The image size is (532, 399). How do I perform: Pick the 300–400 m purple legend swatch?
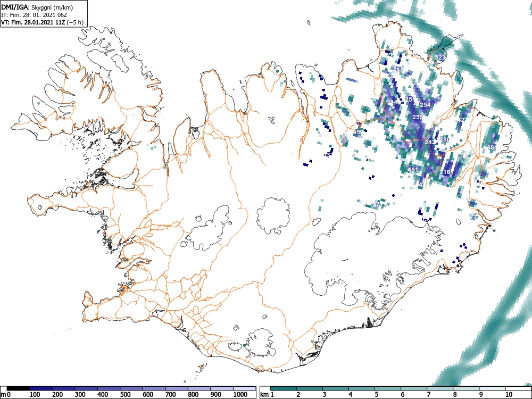86,388
